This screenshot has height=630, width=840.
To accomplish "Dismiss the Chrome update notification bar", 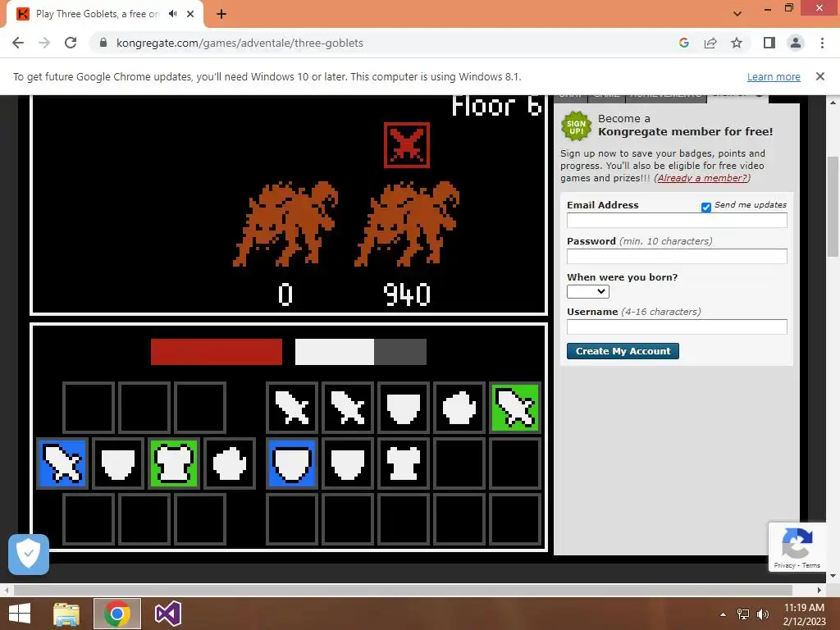I will 819,76.
